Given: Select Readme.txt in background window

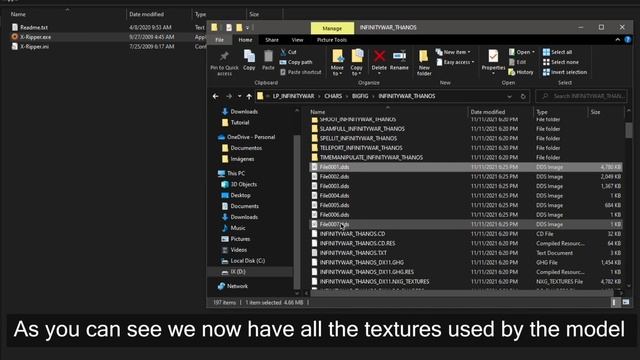Looking at the screenshot, I should point(34,27).
